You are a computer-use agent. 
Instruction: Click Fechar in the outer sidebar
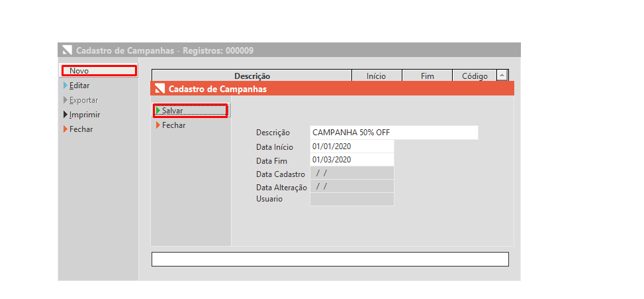(81, 129)
